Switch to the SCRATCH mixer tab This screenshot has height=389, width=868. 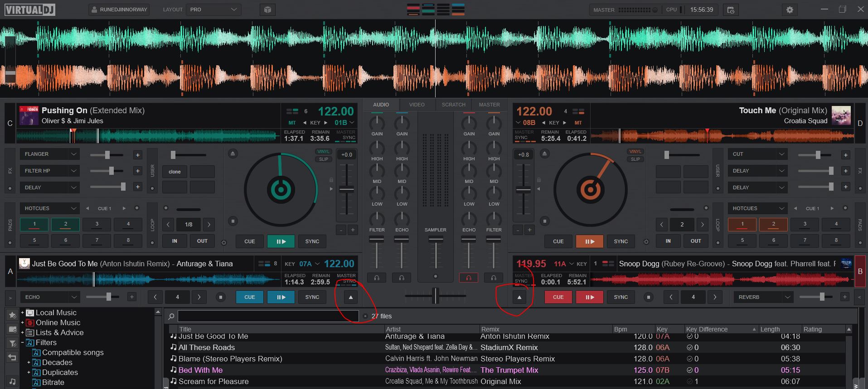(454, 105)
